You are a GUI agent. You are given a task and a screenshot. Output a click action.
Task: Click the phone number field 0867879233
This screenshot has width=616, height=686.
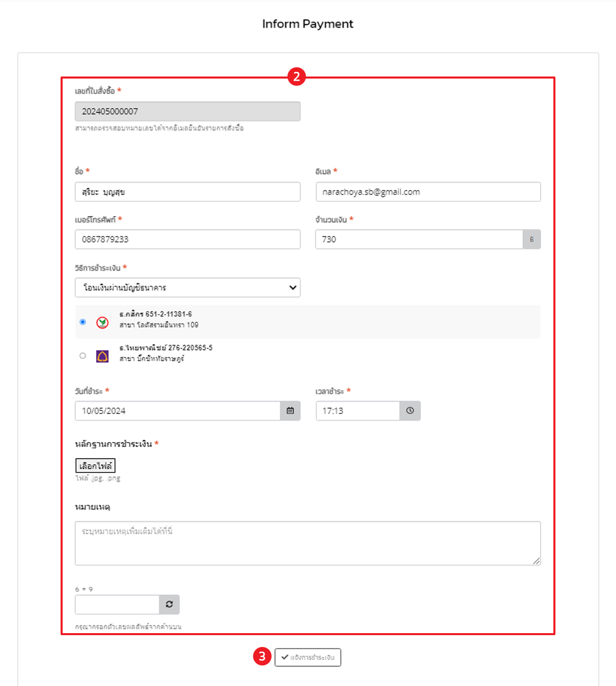(187, 239)
